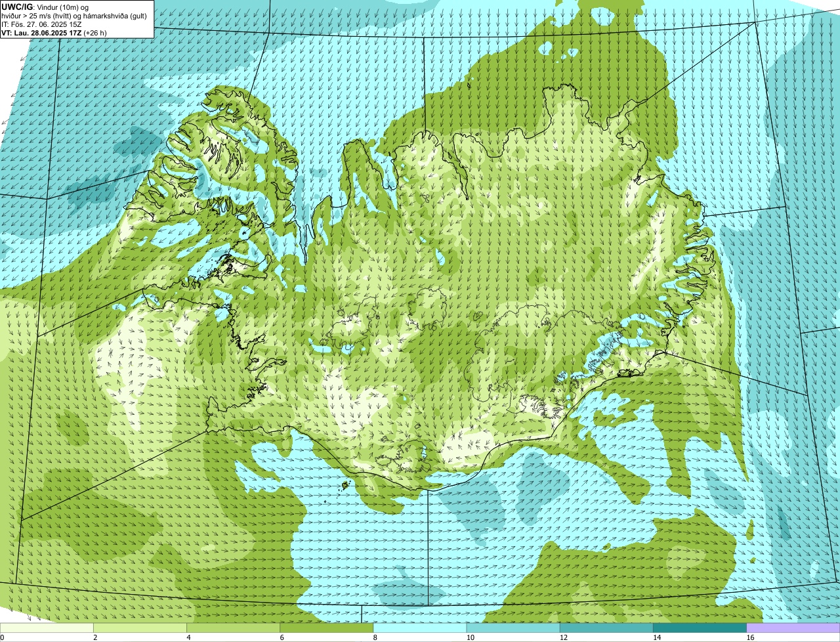840x642 pixels.
Task: Click the 4–6 m/s green legend segment
Action: pos(234,628)
